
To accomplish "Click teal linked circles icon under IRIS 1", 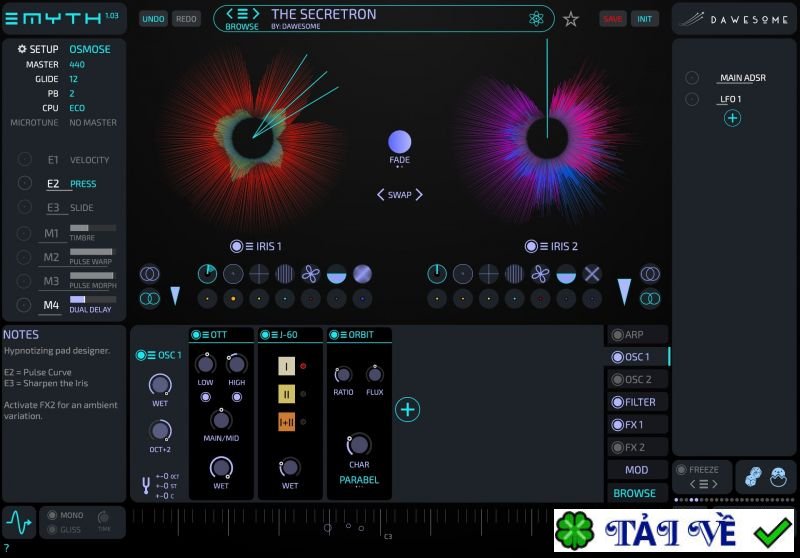I will tap(149, 298).
